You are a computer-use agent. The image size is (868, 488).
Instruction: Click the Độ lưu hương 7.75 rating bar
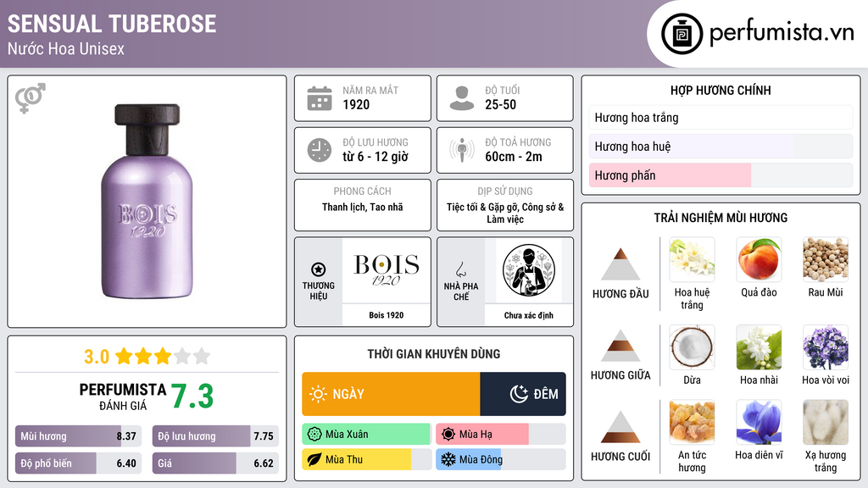click(215, 436)
